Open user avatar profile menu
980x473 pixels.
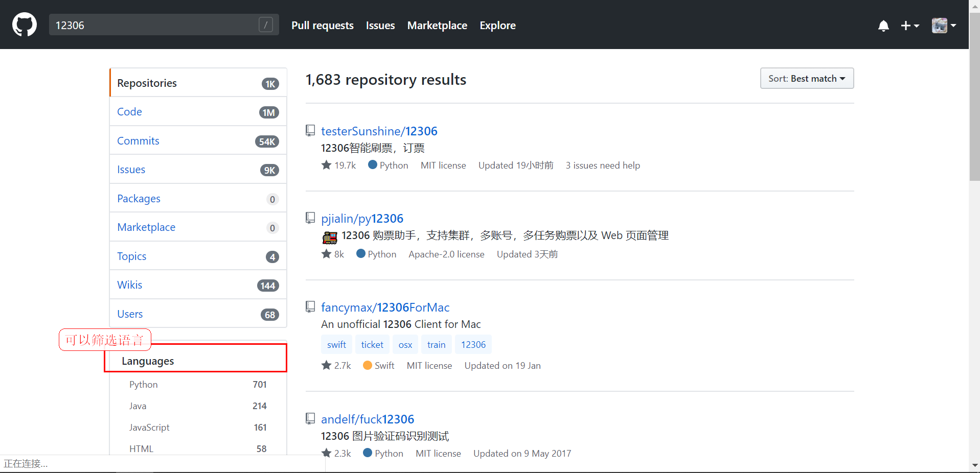pos(944,26)
